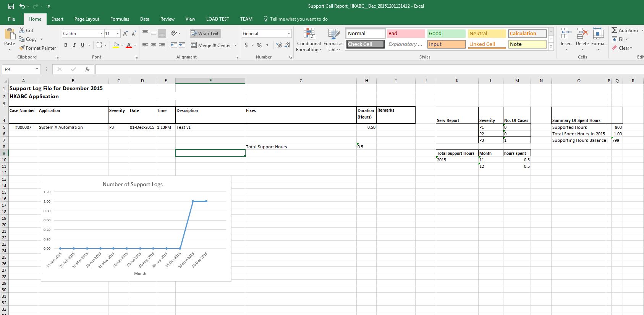Viewport: 644px width, 315px height.
Task: Click the Insert function fx icon
Action: click(x=87, y=69)
